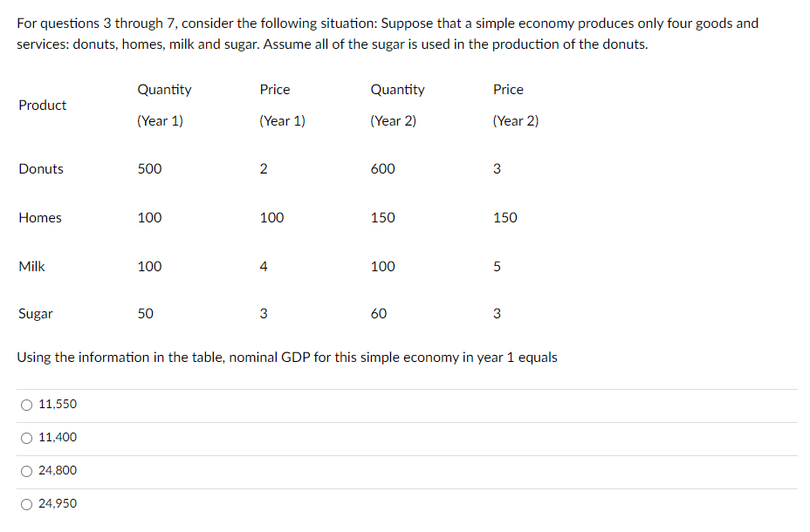Click the Milk row label
The height and width of the screenshot is (532, 810).
coord(31,267)
